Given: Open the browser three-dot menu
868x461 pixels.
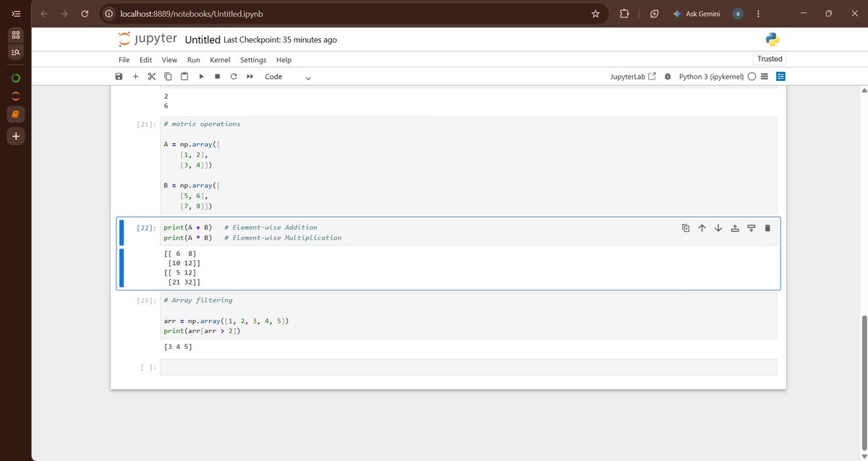Looking at the screenshot, I should click(757, 14).
